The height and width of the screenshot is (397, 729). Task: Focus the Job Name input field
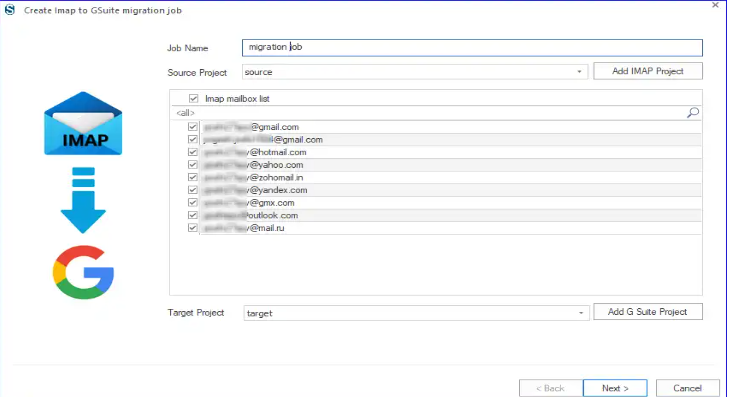click(472, 47)
